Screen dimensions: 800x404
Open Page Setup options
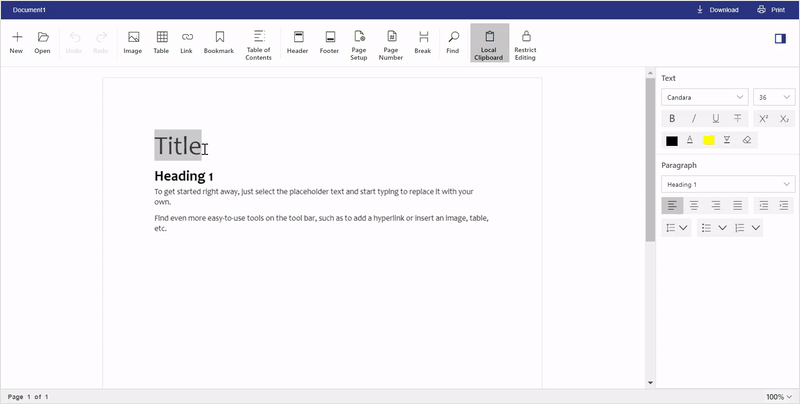[359, 43]
